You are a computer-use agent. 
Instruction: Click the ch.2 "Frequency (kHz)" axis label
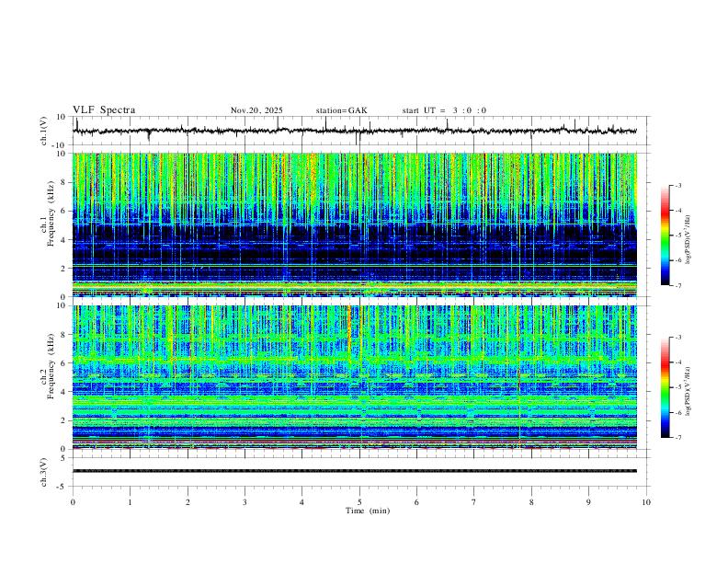51,365
